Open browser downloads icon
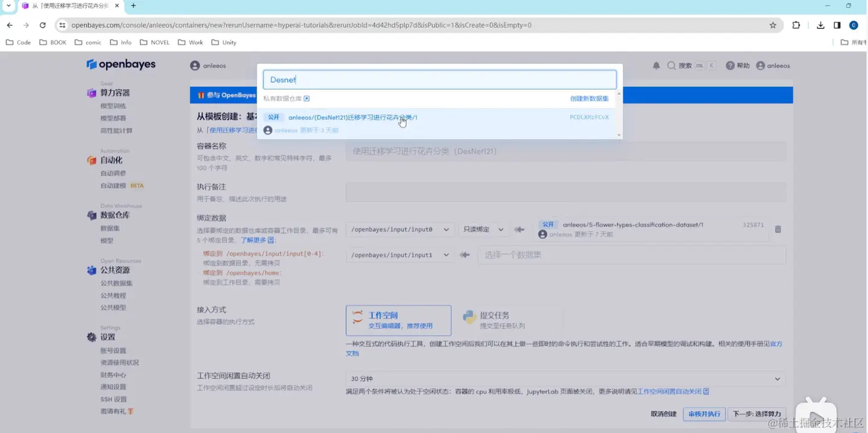This screenshot has height=433, width=868. click(x=820, y=25)
